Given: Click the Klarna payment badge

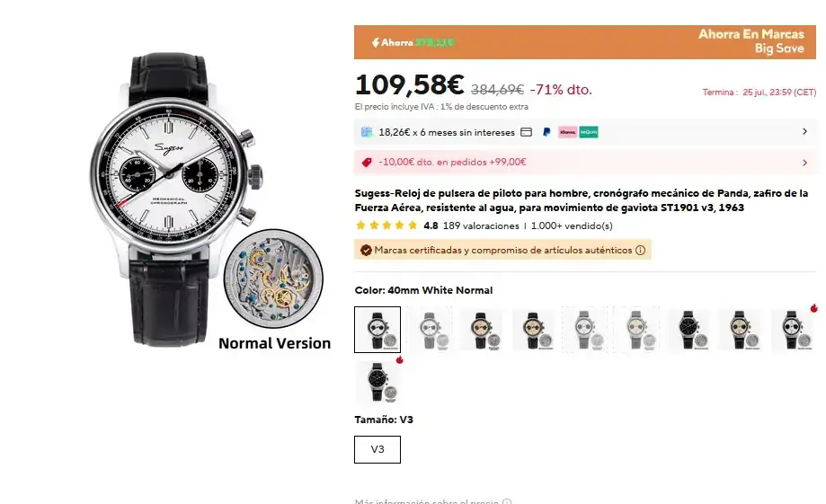Looking at the screenshot, I should 567,132.
